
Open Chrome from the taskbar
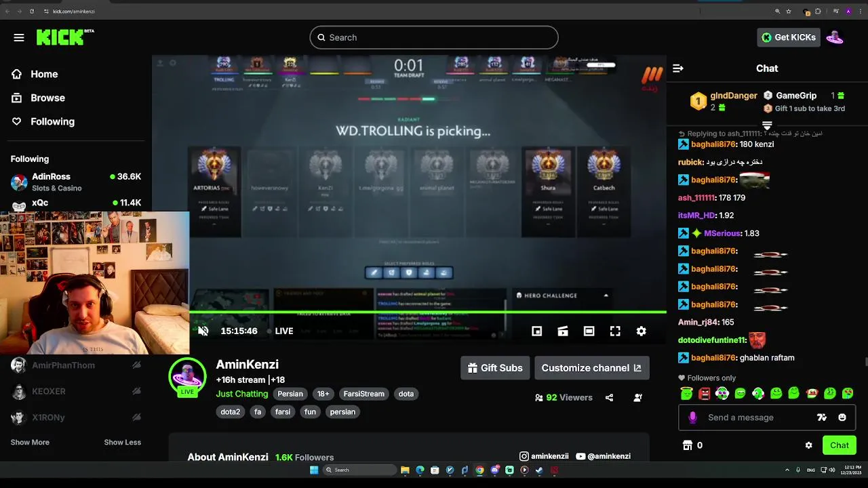[x=479, y=470]
